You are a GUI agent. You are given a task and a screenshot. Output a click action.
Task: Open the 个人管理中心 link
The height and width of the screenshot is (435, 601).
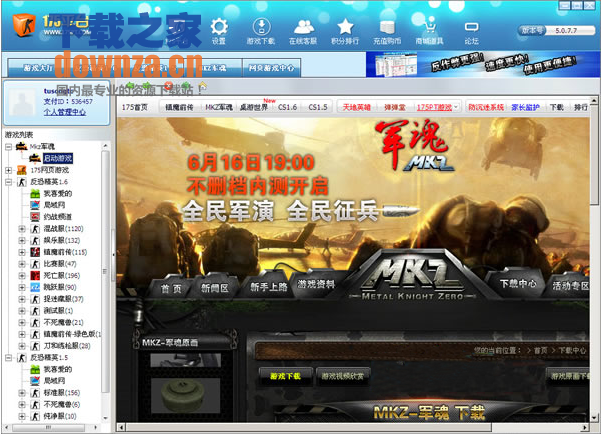click(x=64, y=112)
